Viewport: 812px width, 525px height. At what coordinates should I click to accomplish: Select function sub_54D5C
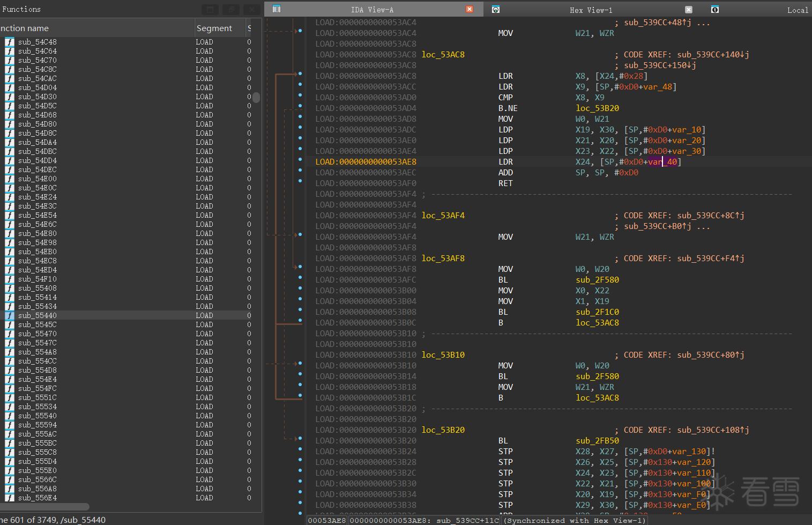[x=37, y=106]
